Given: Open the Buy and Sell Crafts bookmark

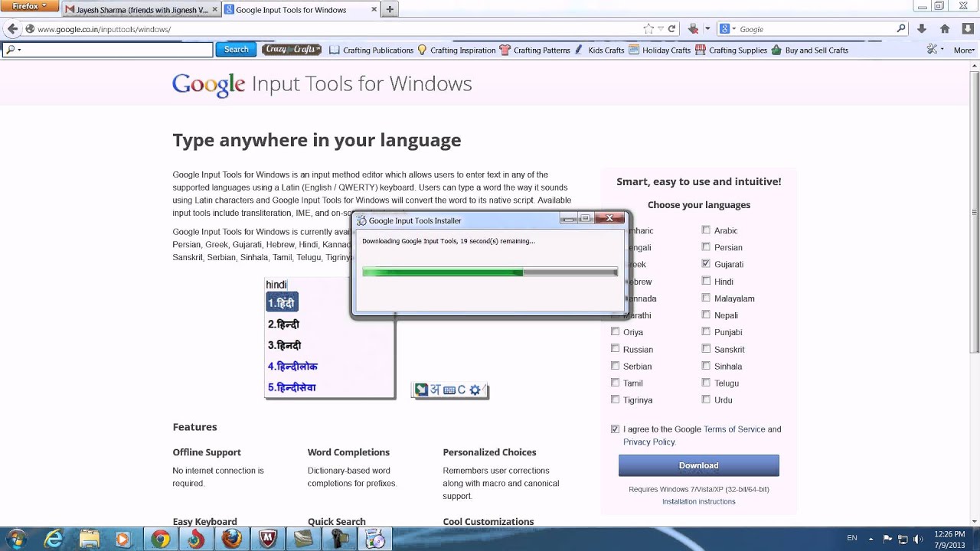Looking at the screenshot, I should click(810, 50).
